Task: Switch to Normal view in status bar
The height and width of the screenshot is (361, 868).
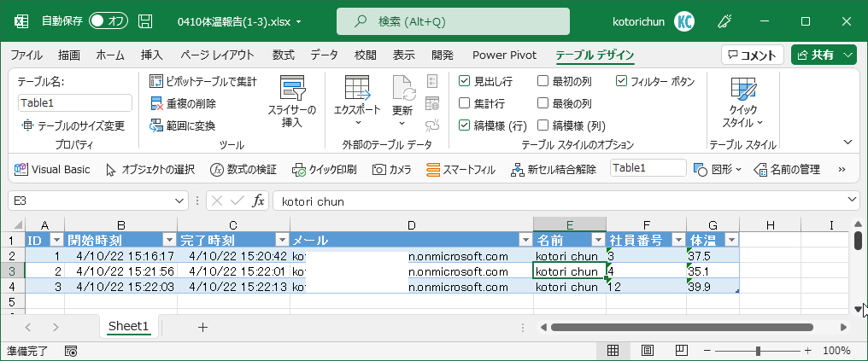Action: (x=613, y=351)
